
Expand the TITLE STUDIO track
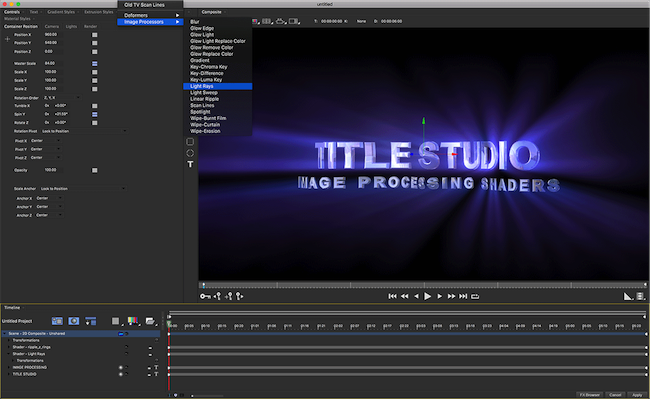9,374
